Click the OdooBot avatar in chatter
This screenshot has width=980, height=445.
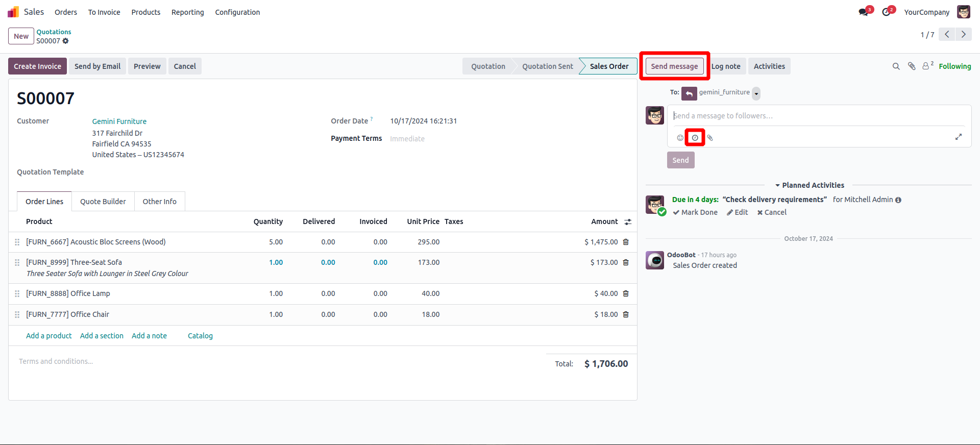pyautogui.click(x=655, y=260)
